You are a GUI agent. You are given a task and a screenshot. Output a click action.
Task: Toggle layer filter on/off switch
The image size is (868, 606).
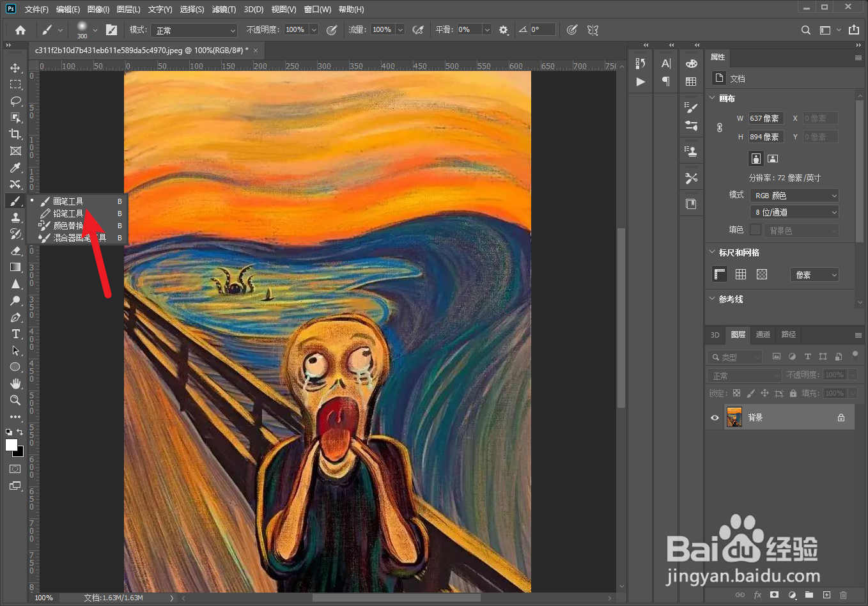pyautogui.click(x=855, y=354)
